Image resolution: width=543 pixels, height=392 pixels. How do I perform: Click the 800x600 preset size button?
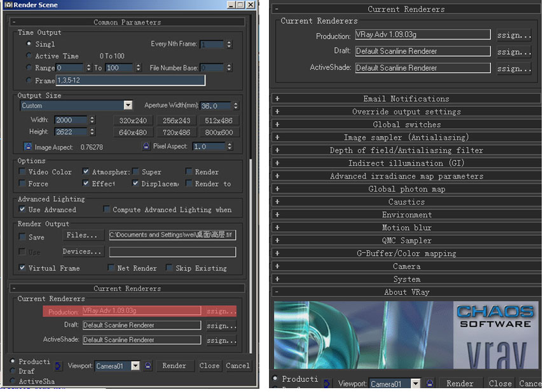tap(219, 132)
